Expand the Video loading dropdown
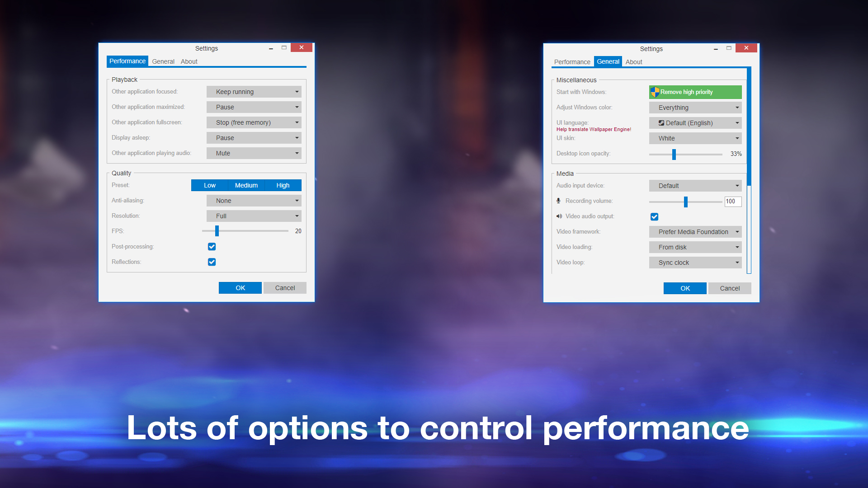Screen dimensions: 868x488 (696, 247)
